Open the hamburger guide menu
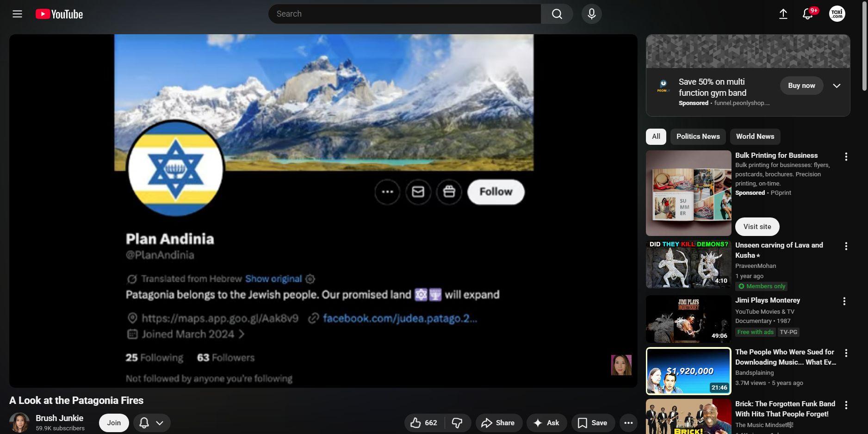 click(17, 14)
